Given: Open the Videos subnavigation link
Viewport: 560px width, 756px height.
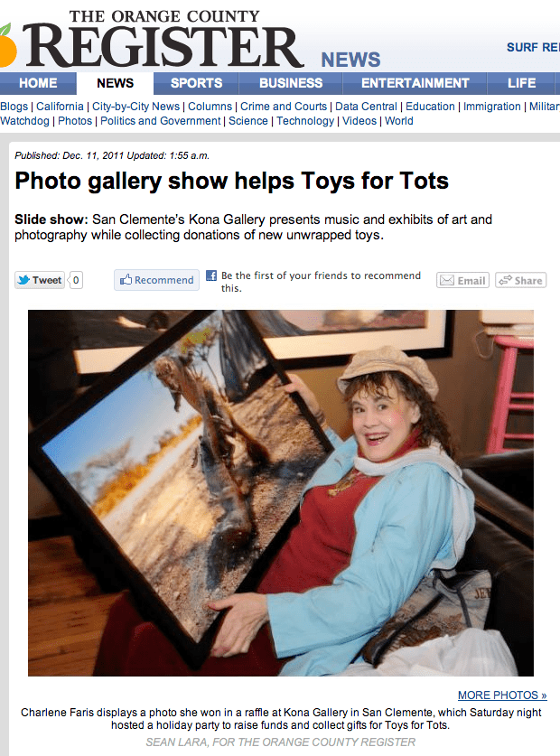Looking at the screenshot, I should [x=359, y=121].
